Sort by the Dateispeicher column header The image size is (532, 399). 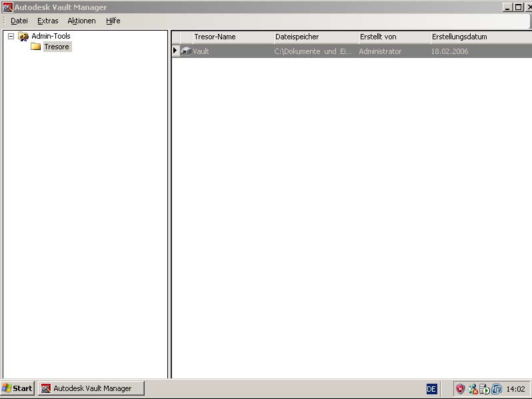315,37
